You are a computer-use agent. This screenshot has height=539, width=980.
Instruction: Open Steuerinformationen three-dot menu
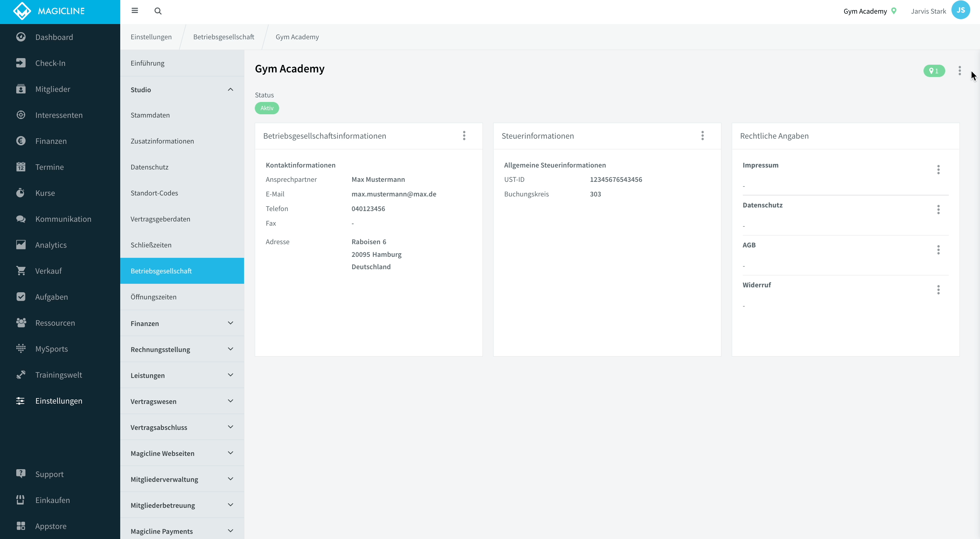(x=703, y=136)
